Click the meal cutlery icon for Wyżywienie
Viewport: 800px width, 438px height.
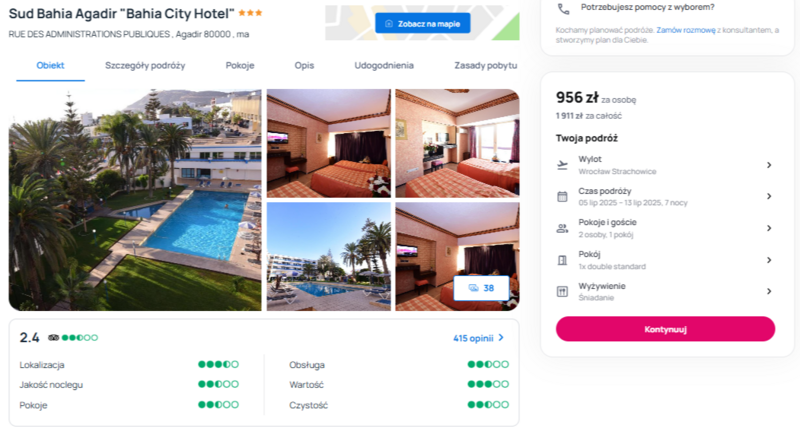click(x=562, y=291)
